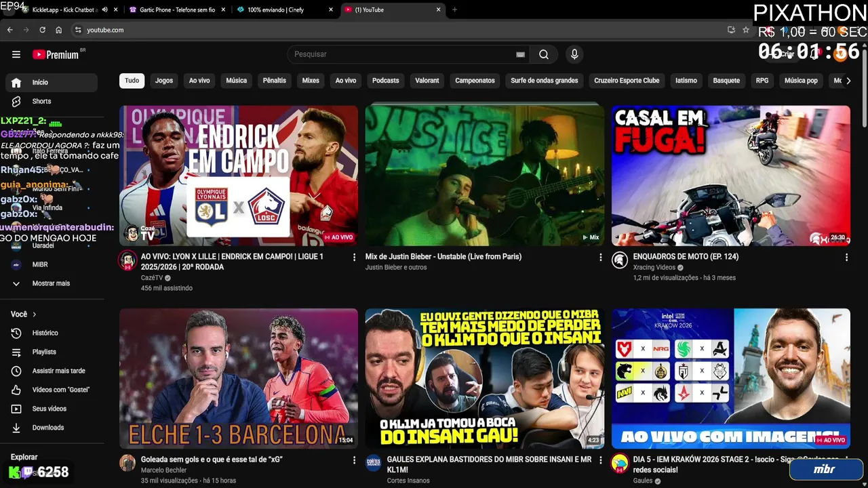Select the Pênaltis filter chip
The width and height of the screenshot is (868, 488).
pyautogui.click(x=275, y=81)
